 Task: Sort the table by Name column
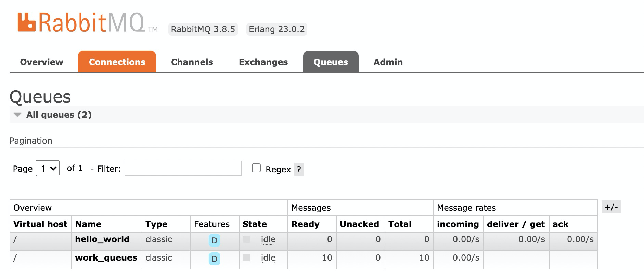click(x=88, y=224)
